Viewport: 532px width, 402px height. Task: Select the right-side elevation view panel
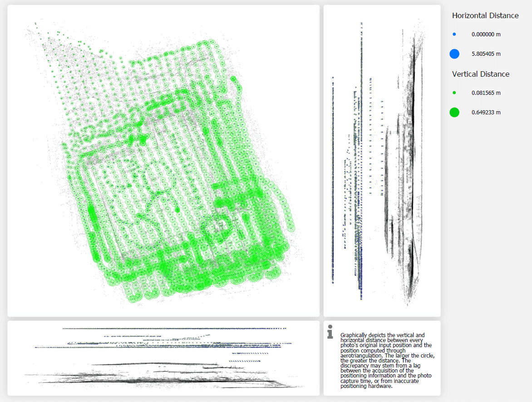point(381,161)
